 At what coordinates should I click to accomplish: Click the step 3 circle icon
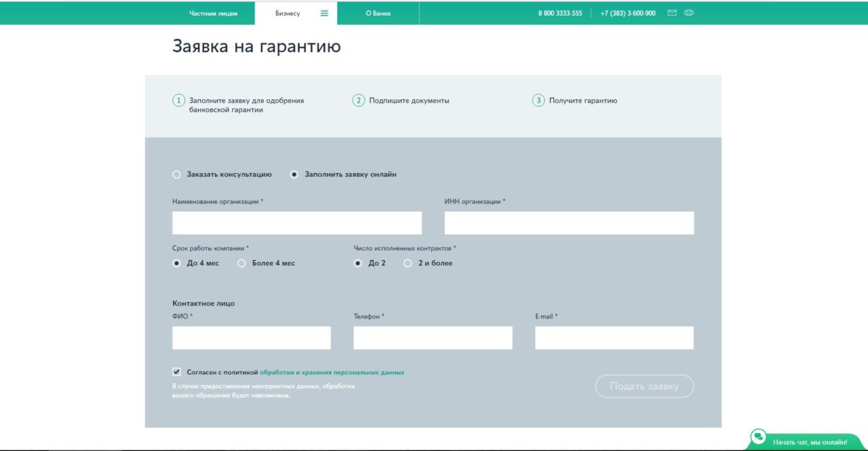[538, 101]
